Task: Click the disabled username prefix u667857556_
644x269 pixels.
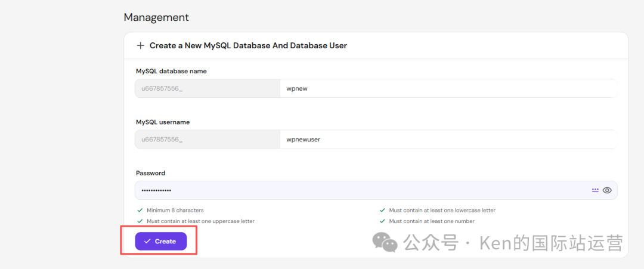Action: coord(208,139)
